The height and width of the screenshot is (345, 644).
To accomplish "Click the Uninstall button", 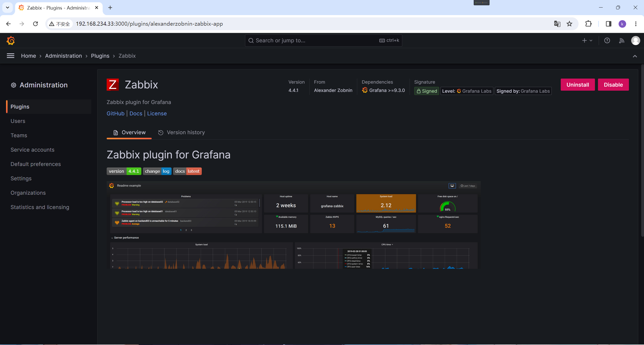I will (578, 85).
